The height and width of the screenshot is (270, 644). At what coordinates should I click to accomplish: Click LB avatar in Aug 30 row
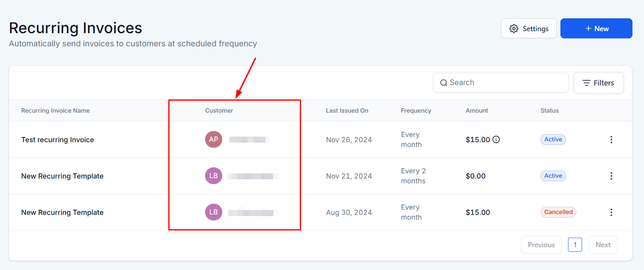[x=213, y=212]
